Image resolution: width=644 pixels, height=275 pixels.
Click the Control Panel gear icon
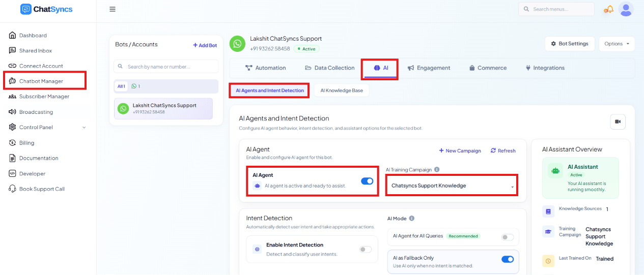tap(12, 127)
